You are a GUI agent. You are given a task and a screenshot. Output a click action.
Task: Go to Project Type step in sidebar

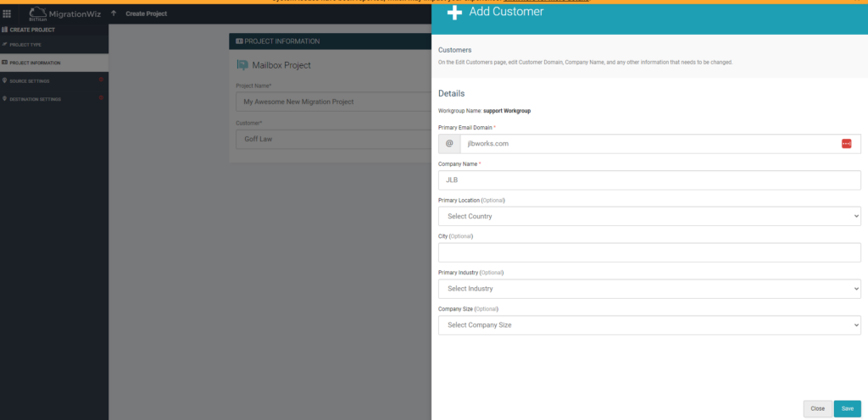pyautogui.click(x=25, y=44)
